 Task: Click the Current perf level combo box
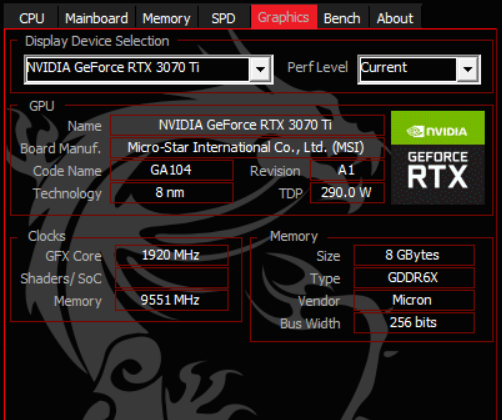click(x=419, y=69)
